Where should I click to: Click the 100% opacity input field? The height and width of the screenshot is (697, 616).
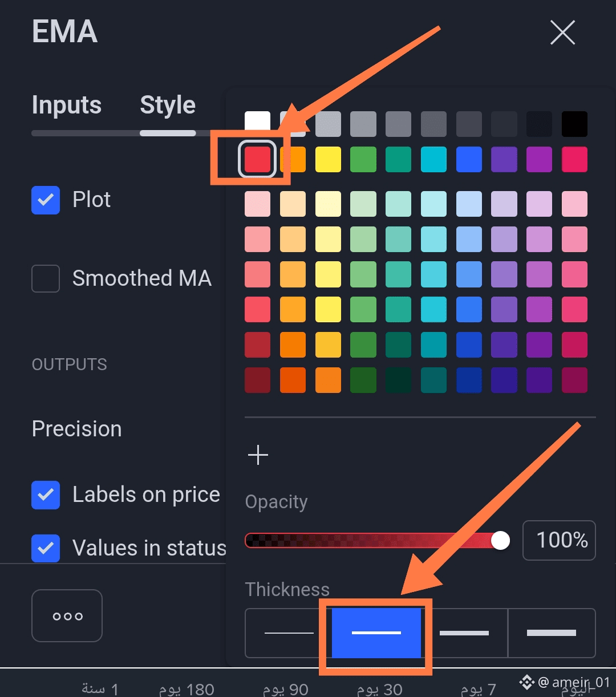559,540
